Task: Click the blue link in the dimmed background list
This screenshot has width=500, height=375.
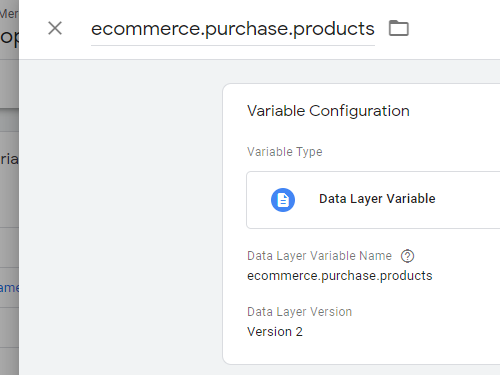Action: click(9, 288)
